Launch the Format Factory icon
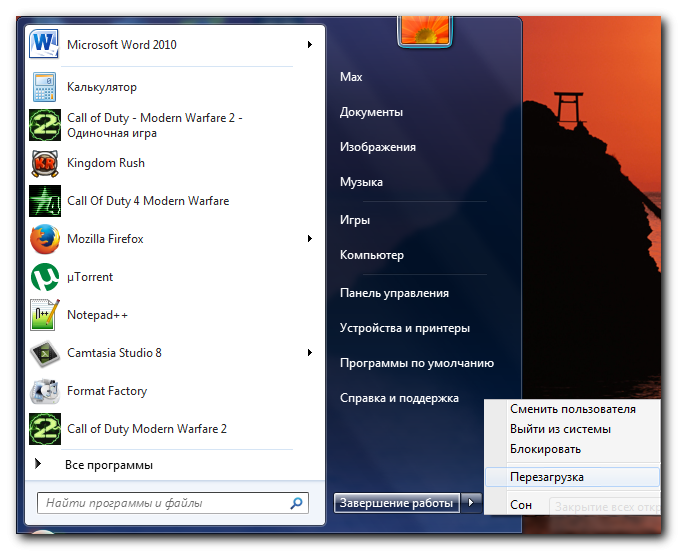Viewport: 678px width, 551px height. (x=45, y=391)
